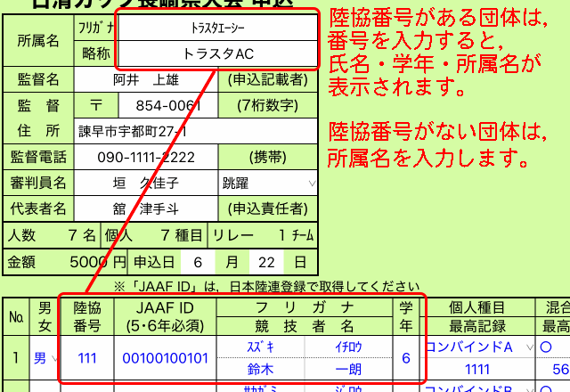Select the row number 1 cell
The image size is (570, 392).
point(16,358)
